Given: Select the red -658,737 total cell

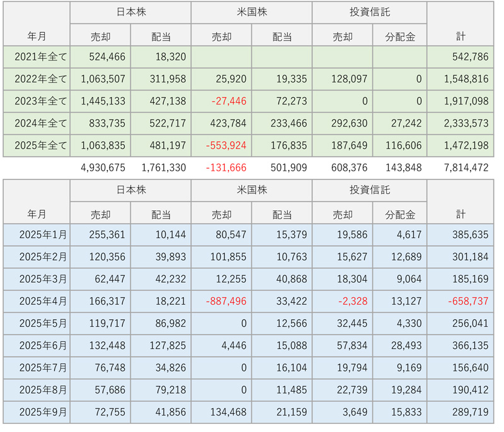Looking at the screenshot, I should click(468, 302).
